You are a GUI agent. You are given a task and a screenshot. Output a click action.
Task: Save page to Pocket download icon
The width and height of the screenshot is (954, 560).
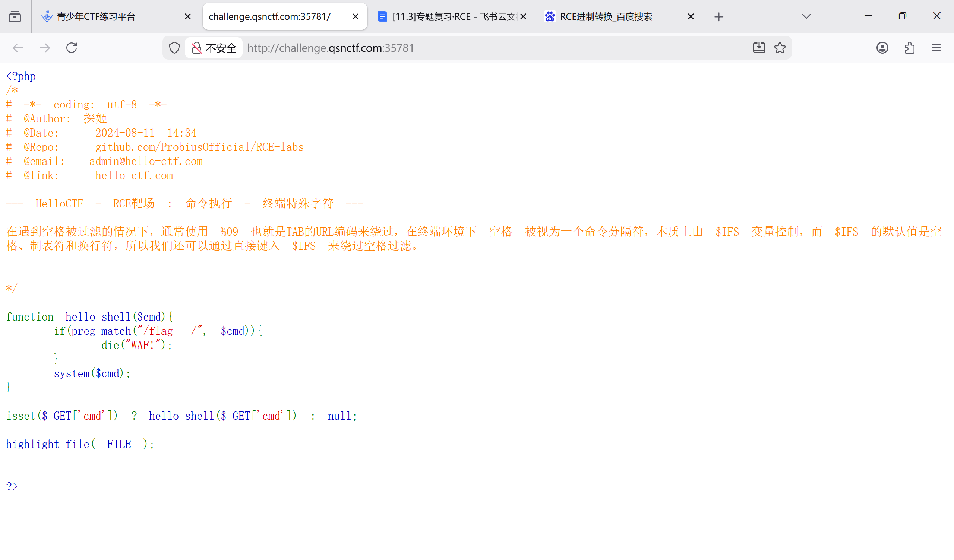tap(759, 48)
